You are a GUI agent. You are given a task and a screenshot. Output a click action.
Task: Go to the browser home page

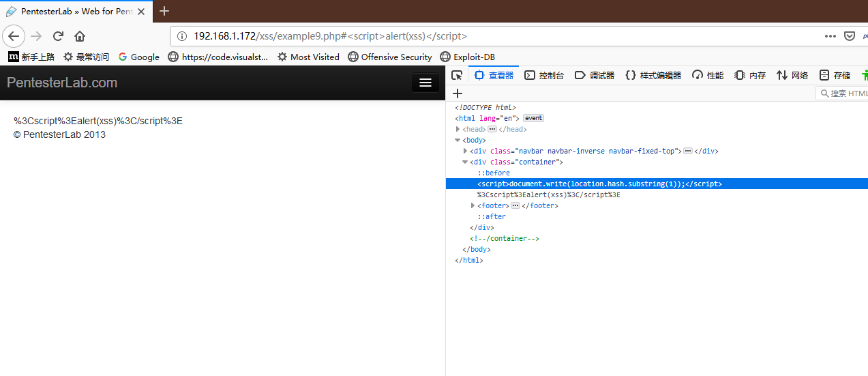pyautogui.click(x=80, y=36)
